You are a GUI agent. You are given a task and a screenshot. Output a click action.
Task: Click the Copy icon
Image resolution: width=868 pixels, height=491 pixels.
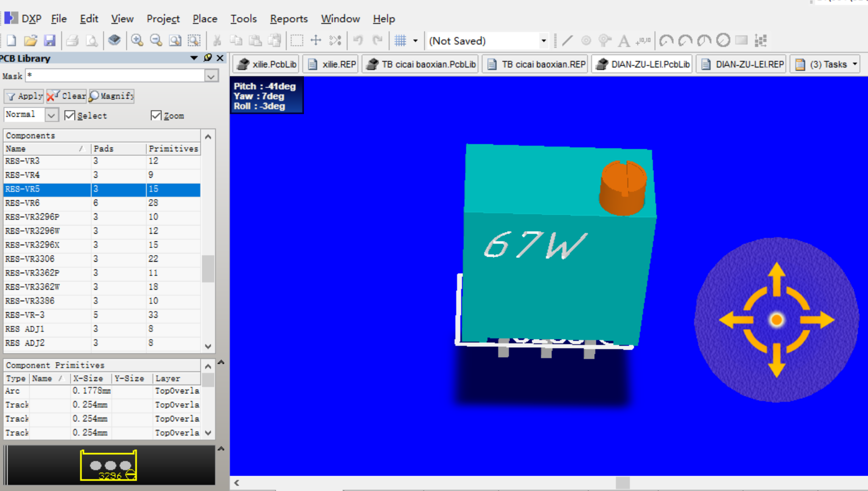[x=236, y=41]
